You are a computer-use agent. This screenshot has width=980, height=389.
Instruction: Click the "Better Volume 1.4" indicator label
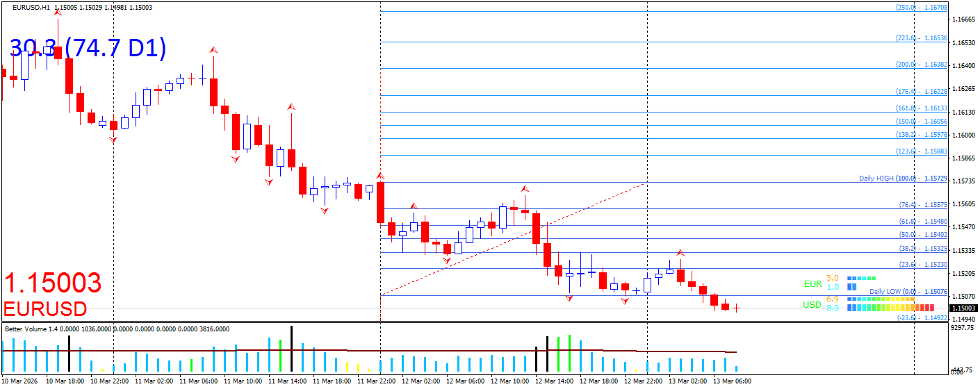(x=31, y=329)
